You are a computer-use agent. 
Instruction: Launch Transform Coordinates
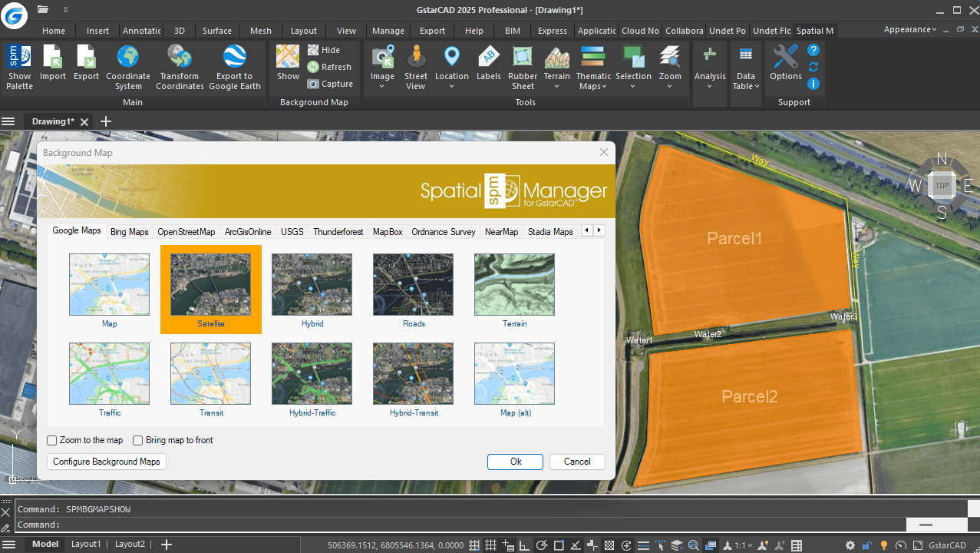pos(180,67)
